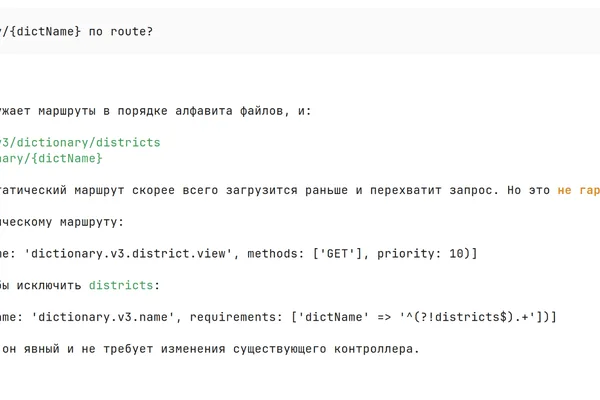600x400 pixels.
Task: Click the word "исключить"
Action: pyautogui.click(x=49, y=286)
